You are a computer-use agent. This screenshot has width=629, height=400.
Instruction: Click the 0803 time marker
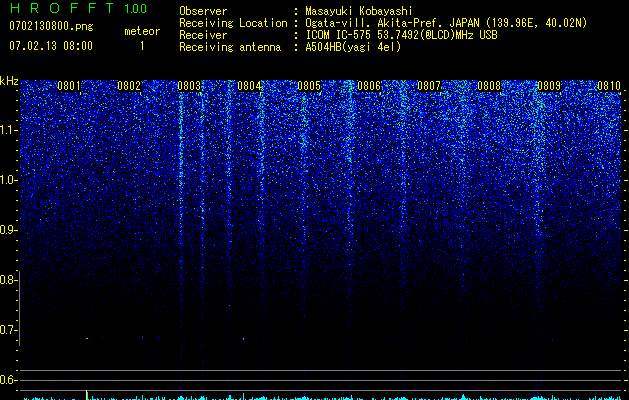189,86
